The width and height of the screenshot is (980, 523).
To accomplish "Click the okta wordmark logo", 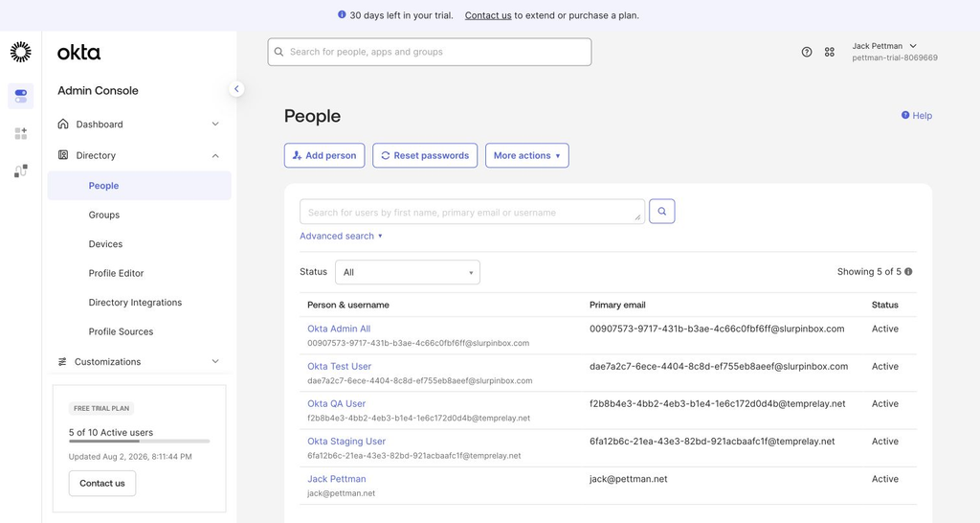I will (x=78, y=52).
